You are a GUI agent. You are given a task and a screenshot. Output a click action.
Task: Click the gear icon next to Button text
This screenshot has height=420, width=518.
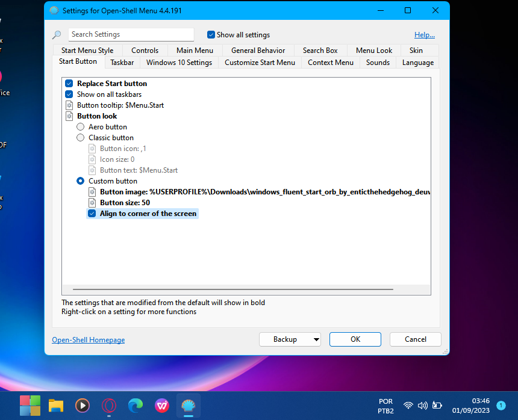coord(92,170)
